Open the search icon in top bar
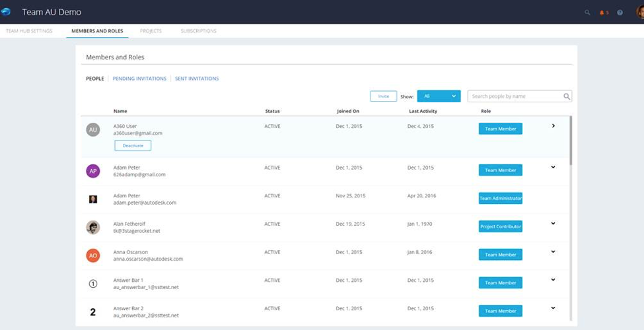This screenshot has height=330, width=644. [x=587, y=13]
